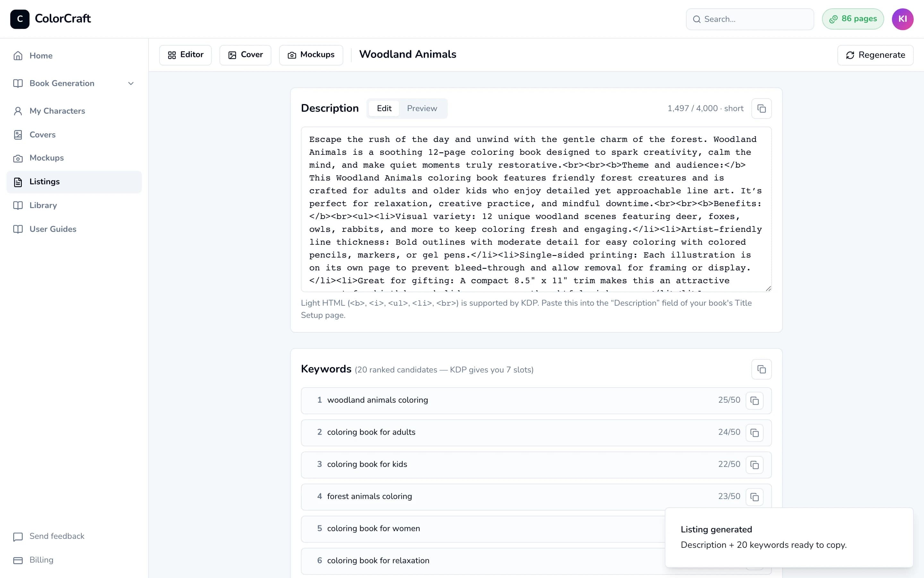Click inside the Description textarea
The height and width of the screenshot is (578, 924).
click(536, 209)
